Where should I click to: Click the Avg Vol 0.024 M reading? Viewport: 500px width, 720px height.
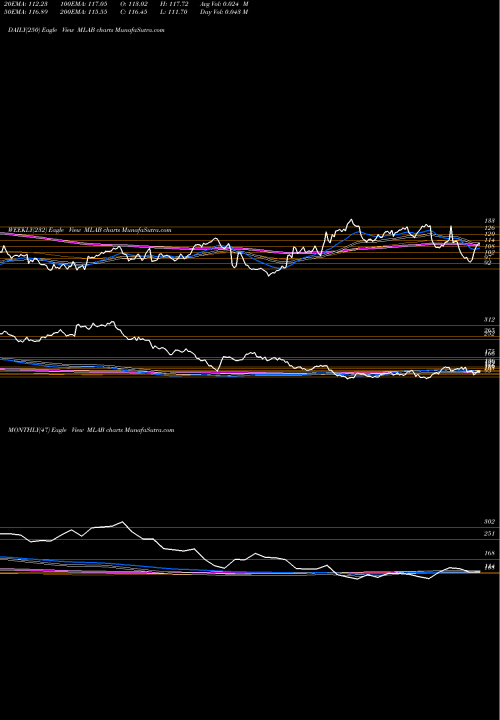tap(224, 4)
